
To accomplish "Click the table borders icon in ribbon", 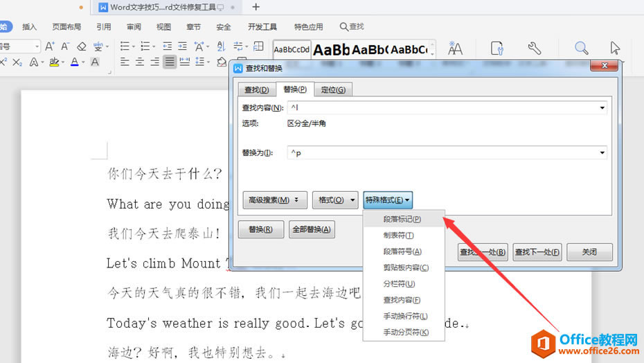I will 258,46.
